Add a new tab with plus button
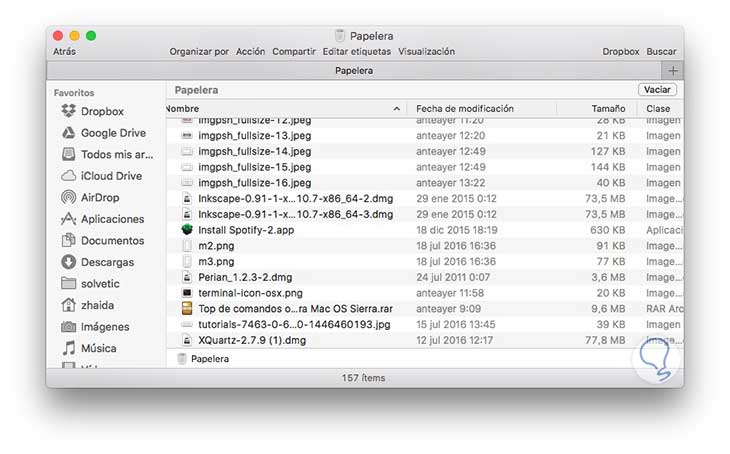Screen dimensions: 730x454 673,71
